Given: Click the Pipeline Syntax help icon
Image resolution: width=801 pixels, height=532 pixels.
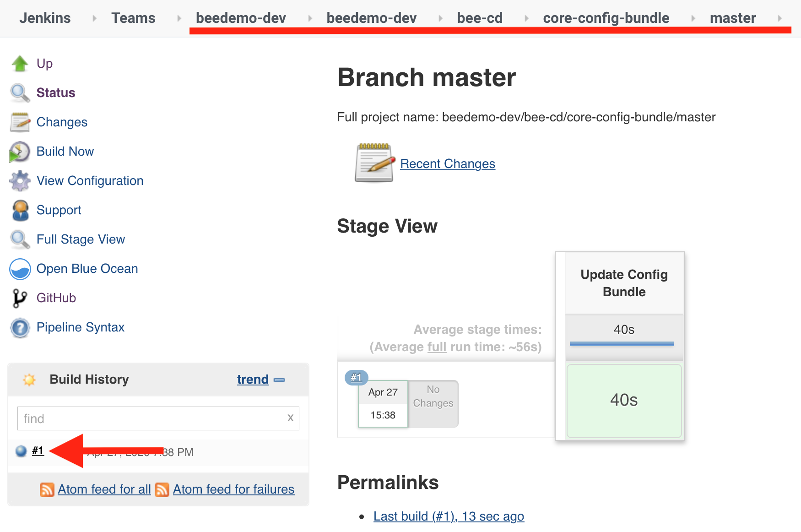Looking at the screenshot, I should pyautogui.click(x=20, y=327).
